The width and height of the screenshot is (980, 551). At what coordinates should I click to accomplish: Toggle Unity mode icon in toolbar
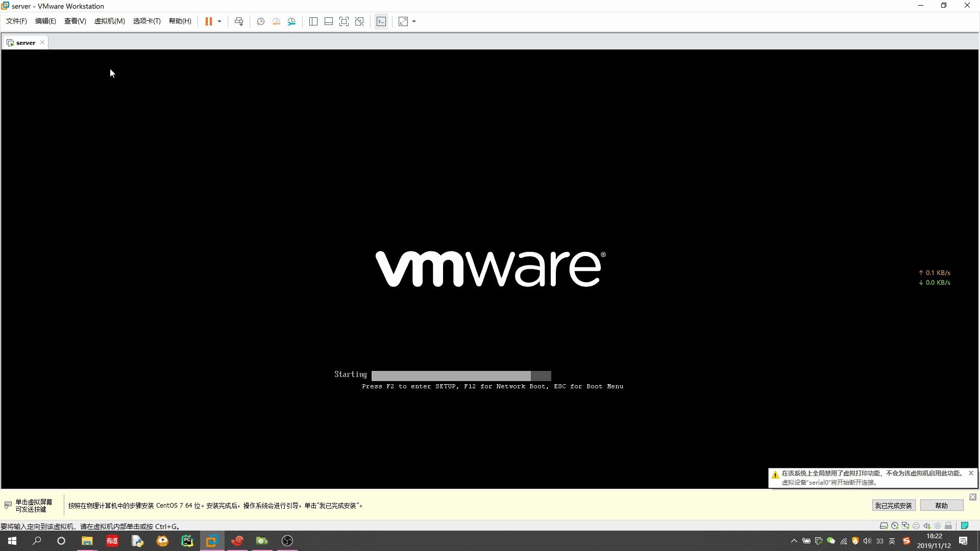click(359, 21)
